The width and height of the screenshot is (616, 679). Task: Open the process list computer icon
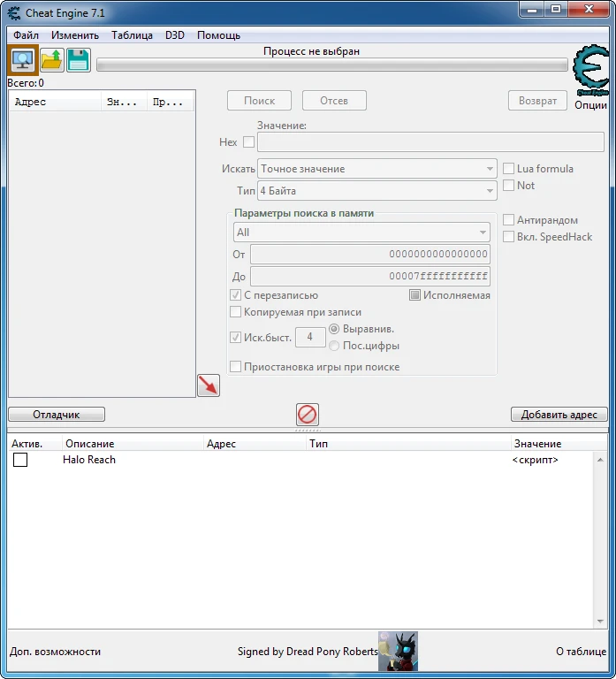pos(23,60)
